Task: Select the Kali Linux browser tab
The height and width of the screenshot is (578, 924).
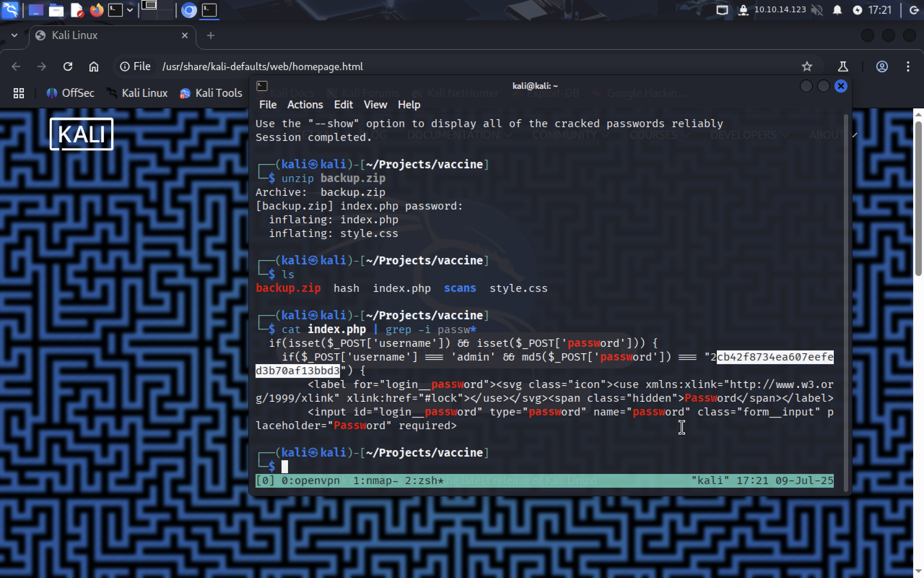Action: coord(113,35)
